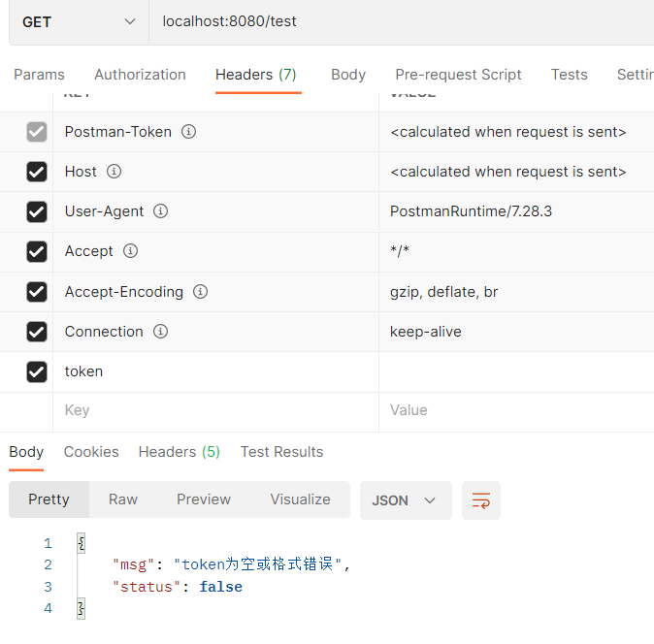654x644 pixels.
Task: Click info icon beside Connection header
Action: coord(160,332)
